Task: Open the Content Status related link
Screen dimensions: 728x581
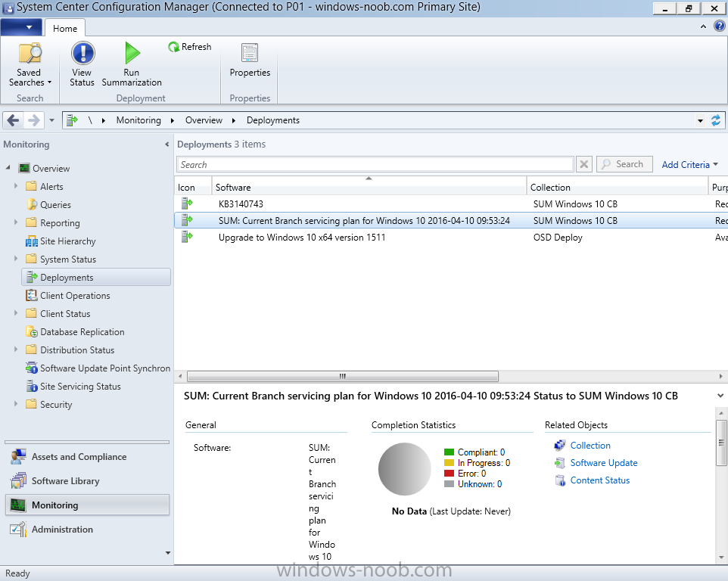Action: (600, 480)
